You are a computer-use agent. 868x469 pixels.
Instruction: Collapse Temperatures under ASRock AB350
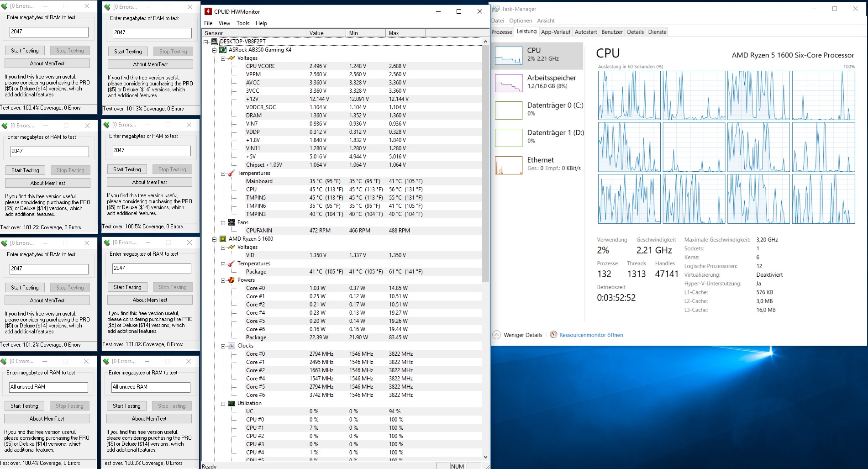click(223, 173)
